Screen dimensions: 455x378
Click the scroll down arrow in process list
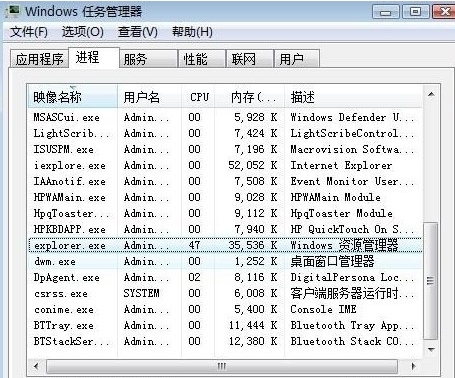click(431, 350)
